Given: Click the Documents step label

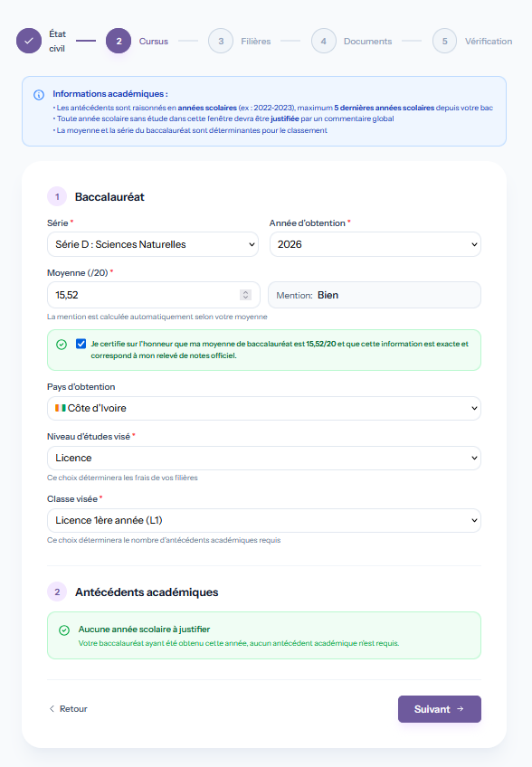Looking at the screenshot, I should coord(367,41).
